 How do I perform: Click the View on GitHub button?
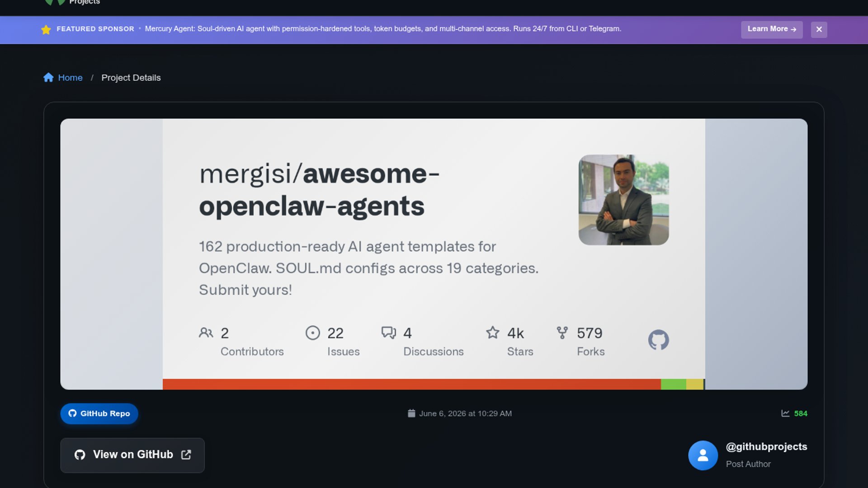pos(132,455)
